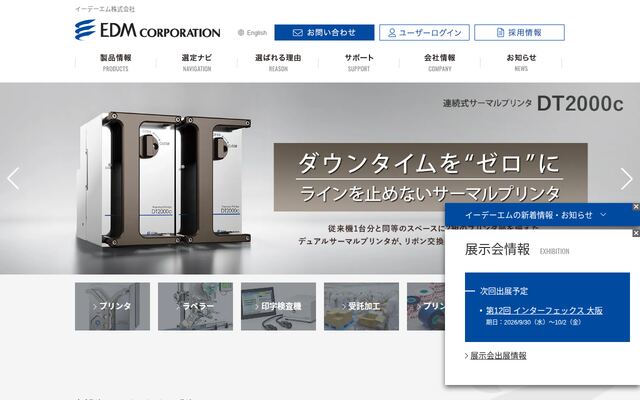Click the EDM Corporation logo
The height and width of the screenshot is (400, 640).
[147, 30]
